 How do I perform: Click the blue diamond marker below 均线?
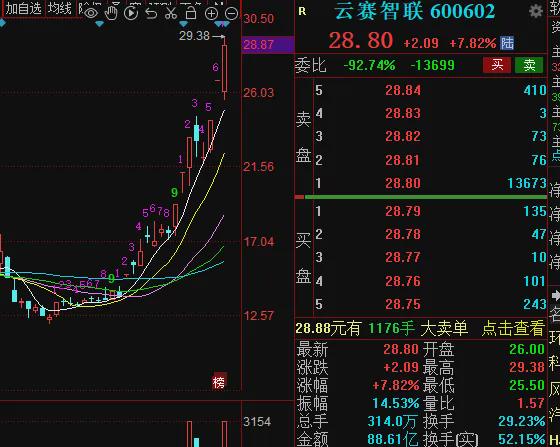pos(100,24)
